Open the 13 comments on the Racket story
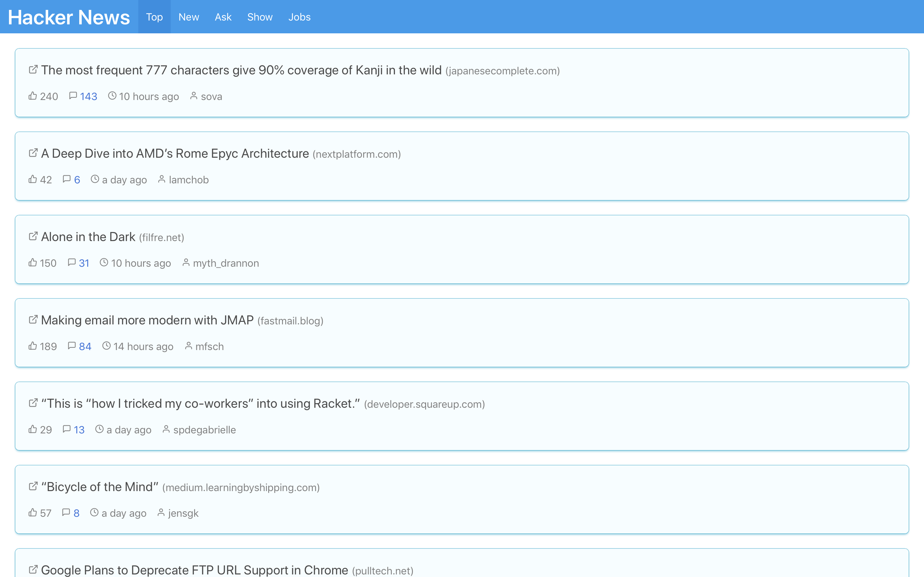The image size is (924, 577). 80,430
